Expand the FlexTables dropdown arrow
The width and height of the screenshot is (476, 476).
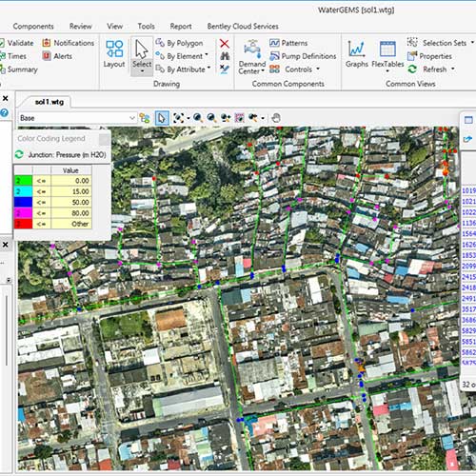click(x=387, y=71)
